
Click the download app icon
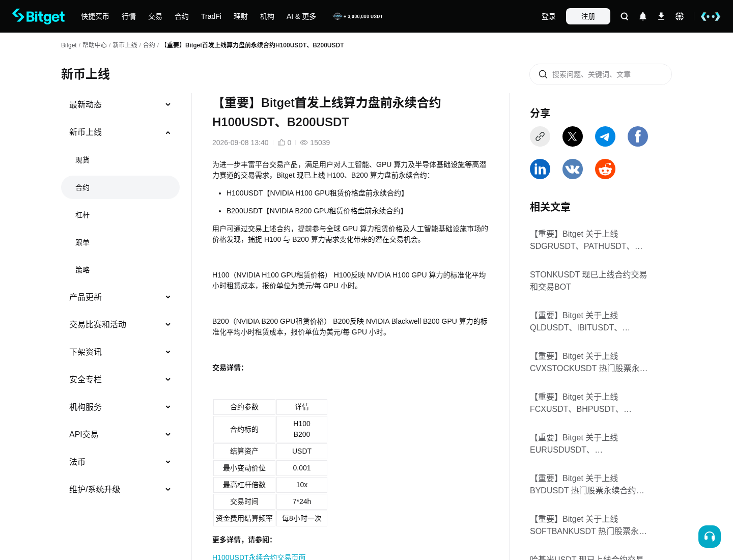pyautogui.click(x=661, y=16)
